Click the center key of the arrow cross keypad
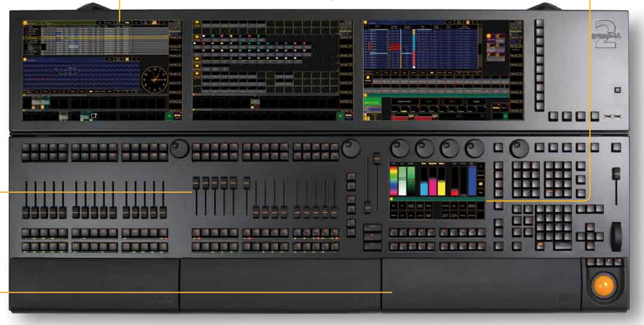This screenshot has width=644, height=325. click(x=590, y=236)
